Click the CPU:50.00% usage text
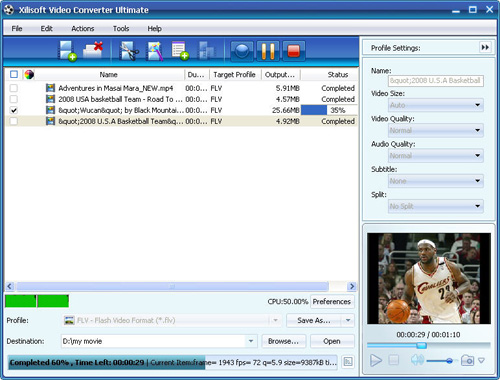Image resolution: width=500 pixels, height=380 pixels. tap(287, 301)
